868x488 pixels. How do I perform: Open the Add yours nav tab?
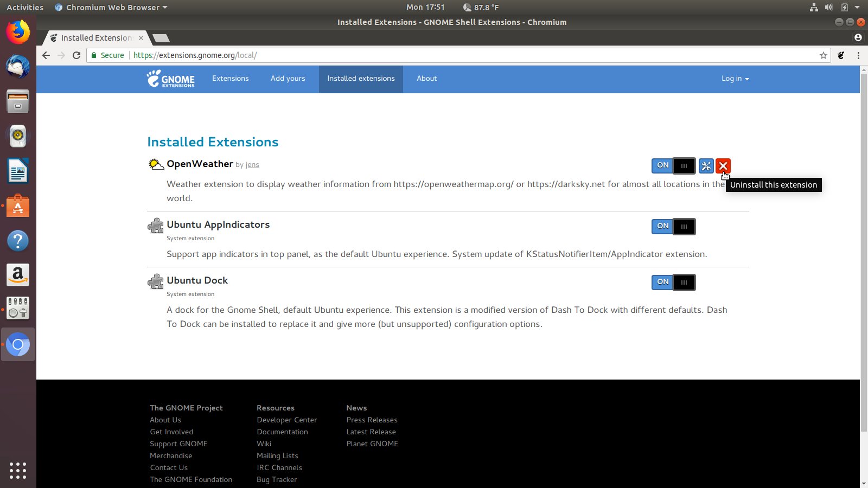(x=288, y=79)
